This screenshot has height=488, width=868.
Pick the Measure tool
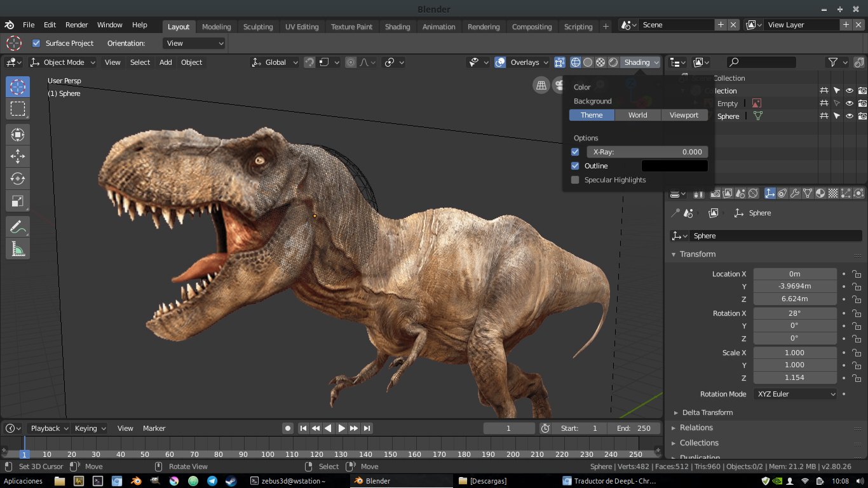pos(18,249)
